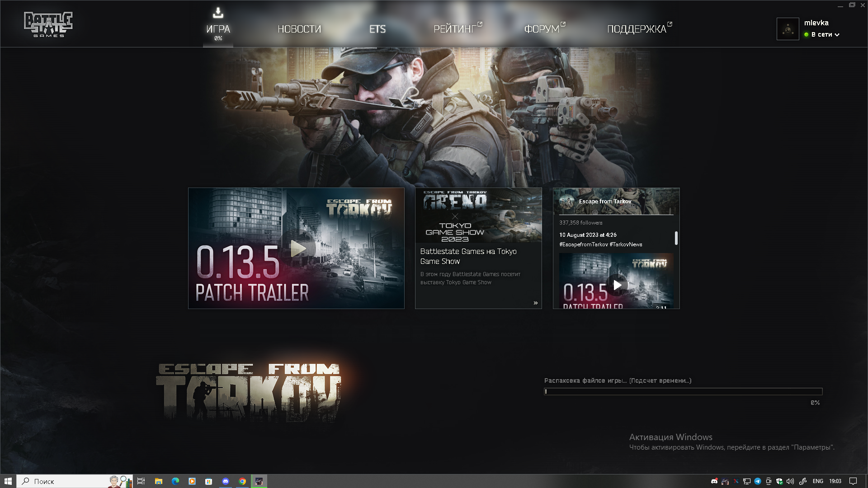
Task: Click the pen Windows Ink tray icon
Action: [x=803, y=481]
